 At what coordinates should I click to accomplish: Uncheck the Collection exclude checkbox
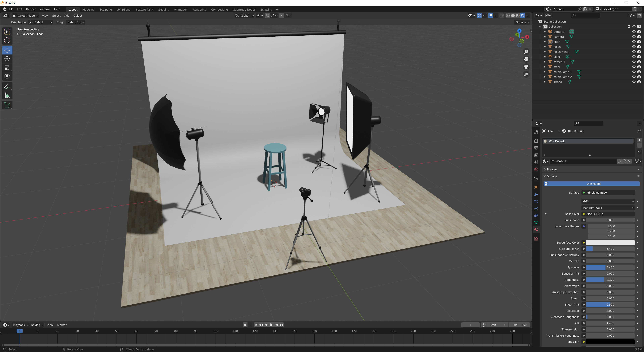(629, 26)
